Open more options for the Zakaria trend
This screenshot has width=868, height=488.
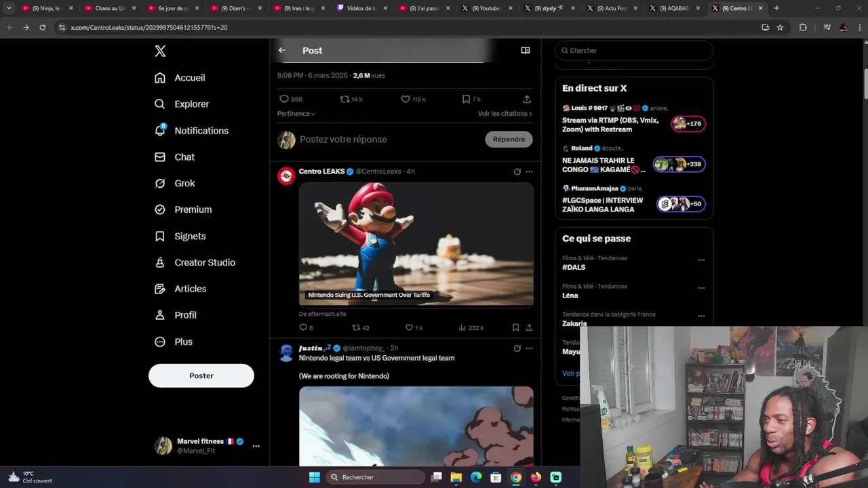(701, 317)
